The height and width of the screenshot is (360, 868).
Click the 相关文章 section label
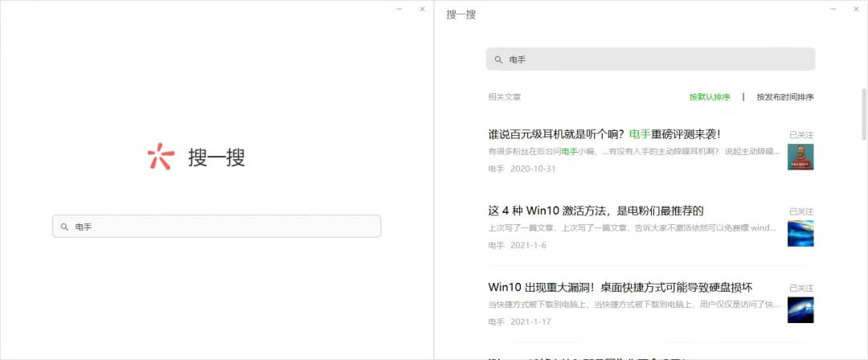pyautogui.click(x=504, y=97)
